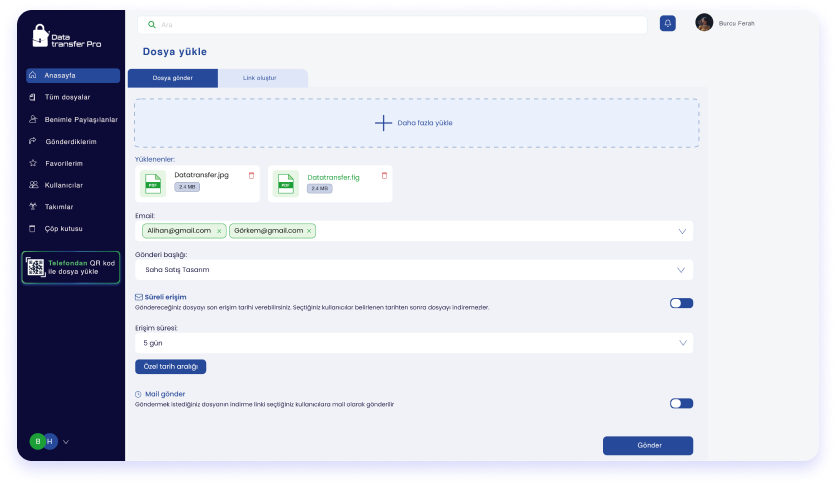The height and width of the screenshot is (485, 836).
Task: Click the envelope icon next to Süreli erişim
Action: click(x=139, y=297)
